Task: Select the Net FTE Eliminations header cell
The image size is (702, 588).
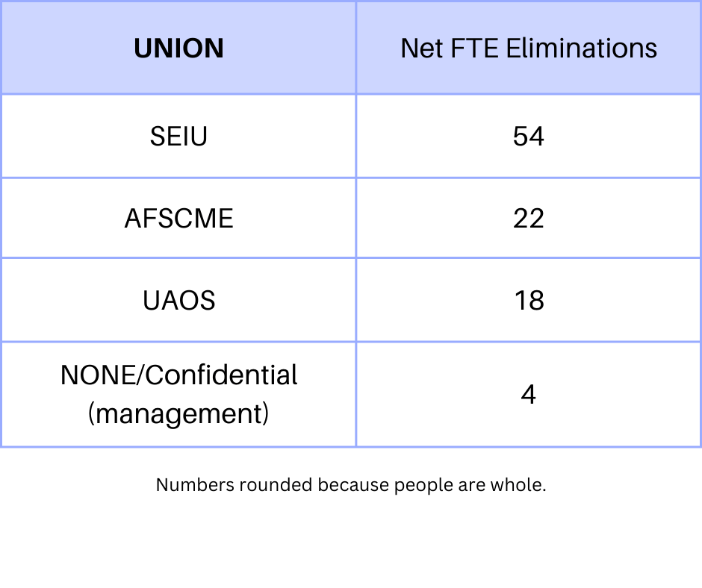Action: 528,49
